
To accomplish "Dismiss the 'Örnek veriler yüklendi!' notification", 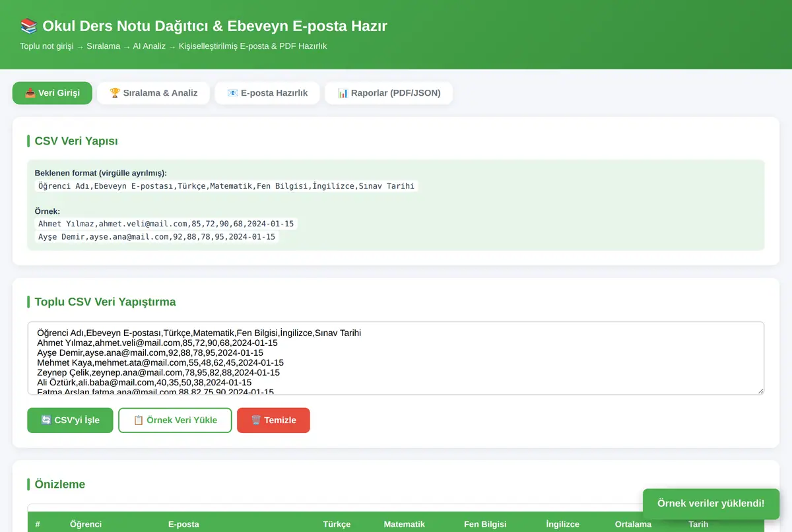I will coord(711,504).
